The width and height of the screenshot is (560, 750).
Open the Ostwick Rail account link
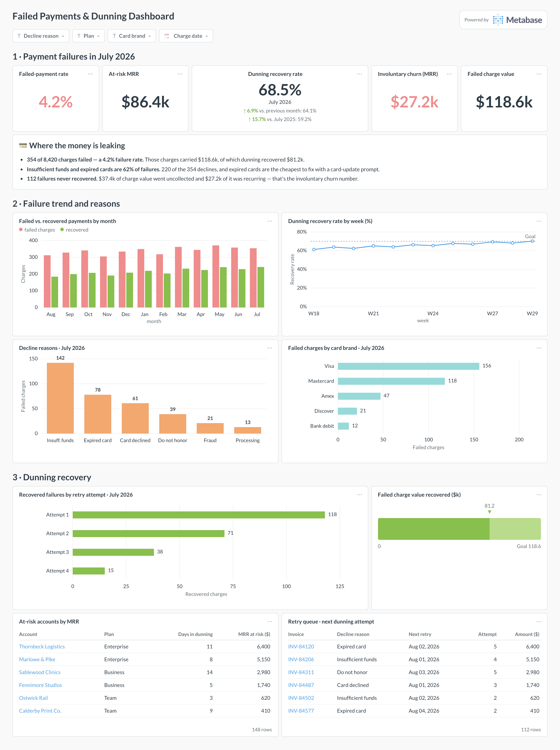click(33, 698)
